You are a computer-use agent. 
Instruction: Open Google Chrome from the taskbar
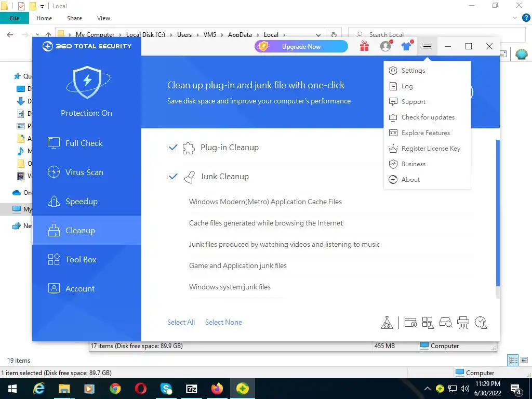115,389
